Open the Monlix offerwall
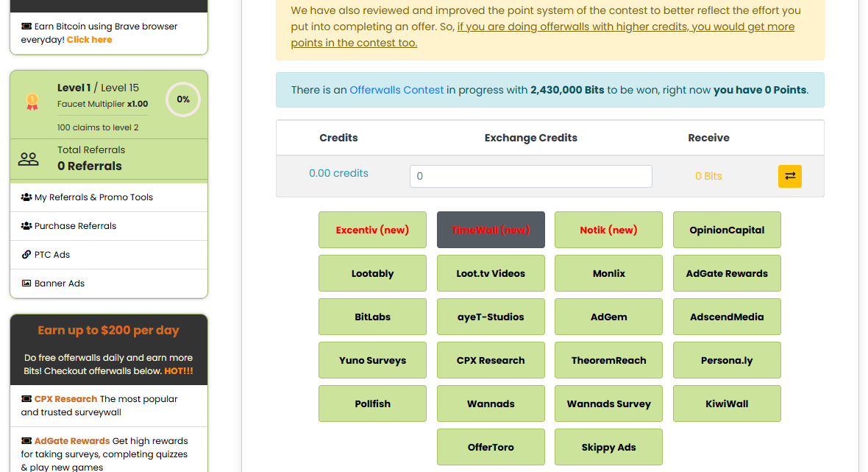The width and height of the screenshot is (868, 472). pyautogui.click(x=608, y=273)
